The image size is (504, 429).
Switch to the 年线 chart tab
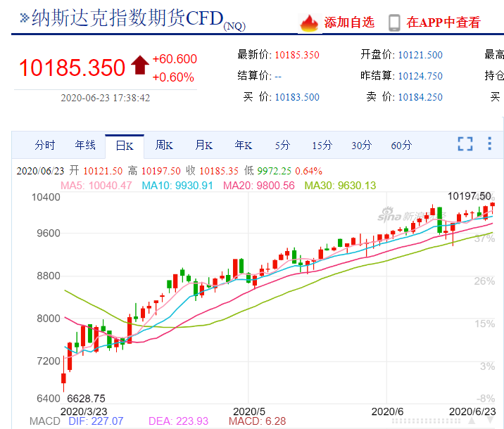(85, 145)
